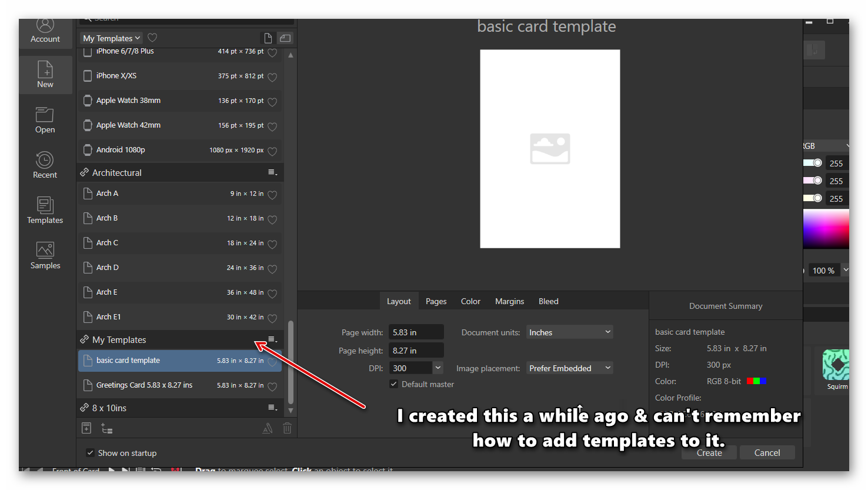Viewport: 868px width, 490px height.
Task: Click the link icon beside Architectural category
Action: click(x=85, y=172)
